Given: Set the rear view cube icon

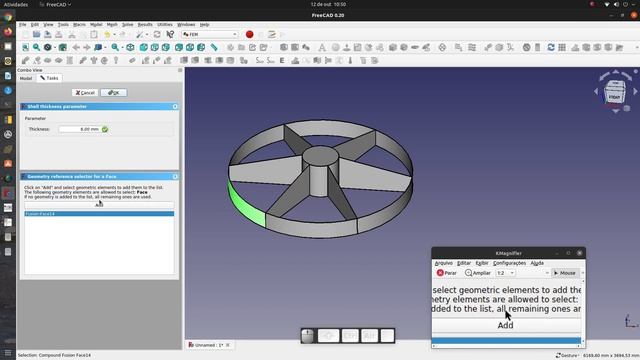Looking at the screenshot, I should click(179, 48).
